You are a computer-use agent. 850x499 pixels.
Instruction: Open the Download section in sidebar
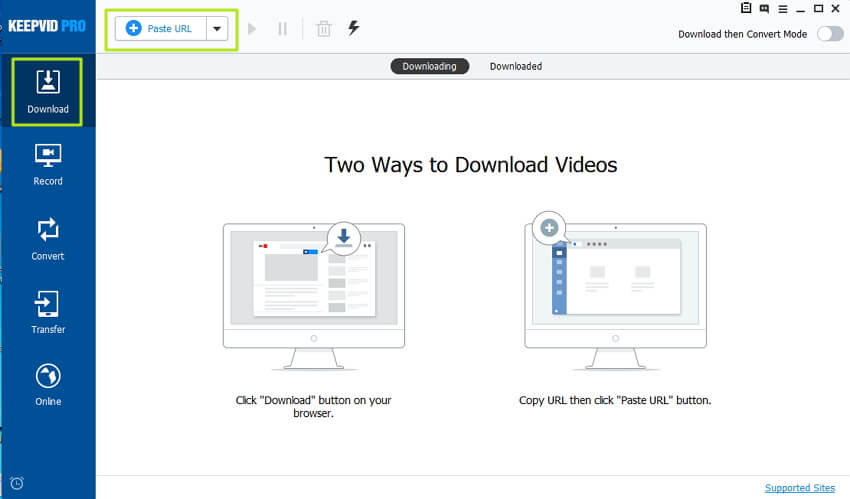pyautogui.click(x=48, y=92)
